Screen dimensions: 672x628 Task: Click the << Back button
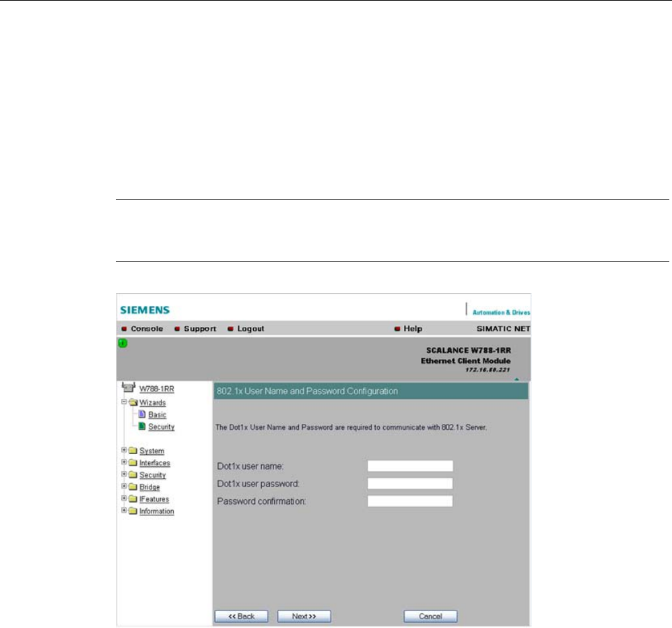click(x=241, y=616)
